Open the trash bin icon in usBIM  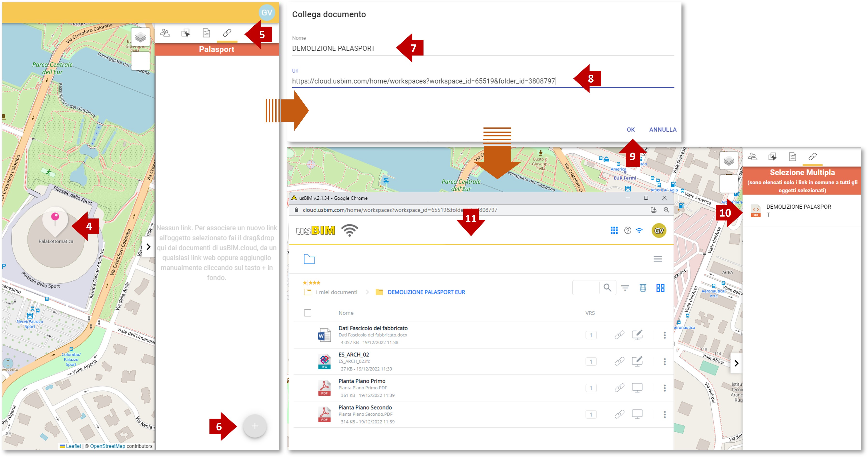(x=643, y=288)
